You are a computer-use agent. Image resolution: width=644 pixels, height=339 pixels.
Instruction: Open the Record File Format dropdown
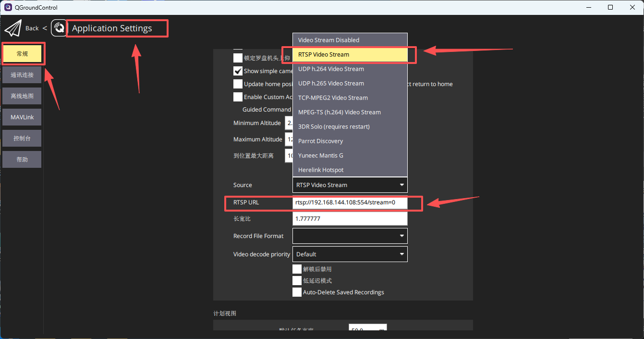click(350, 236)
